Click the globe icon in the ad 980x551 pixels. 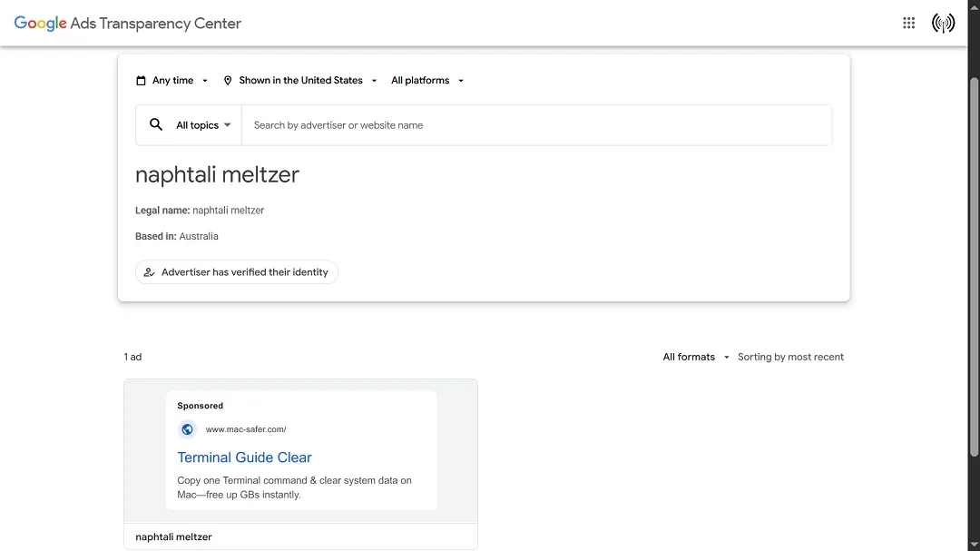tap(187, 429)
